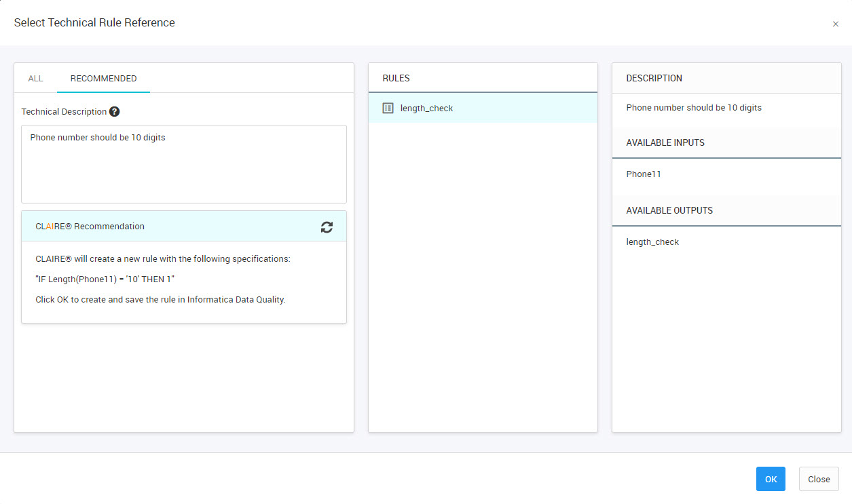The width and height of the screenshot is (852, 504).
Task: Click the length_check available output
Action: pos(652,242)
